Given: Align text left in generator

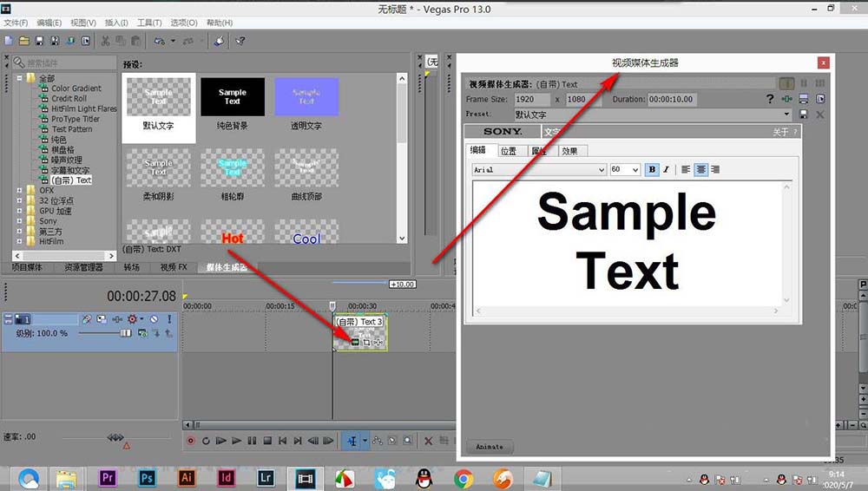Looking at the screenshot, I should click(686, 169).
